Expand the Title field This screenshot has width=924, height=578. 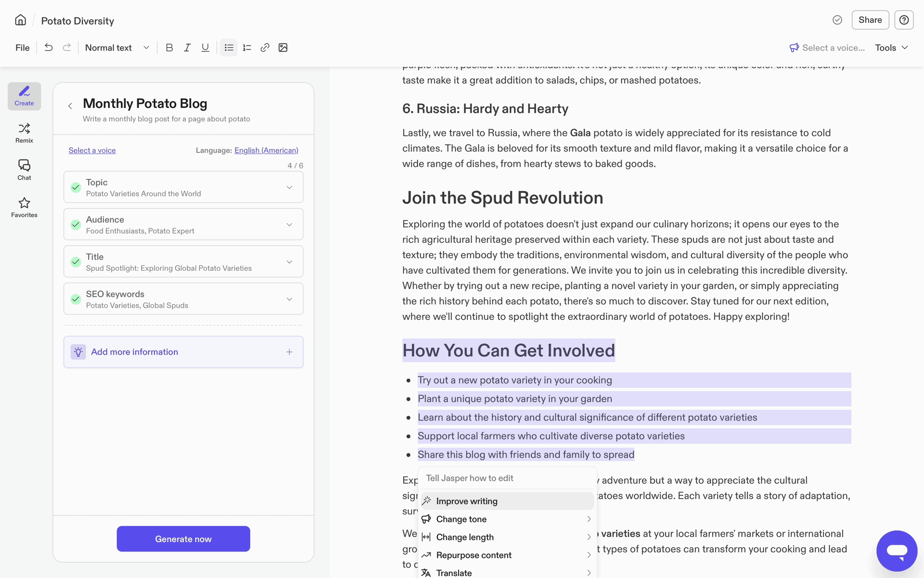tap(289, 262)
